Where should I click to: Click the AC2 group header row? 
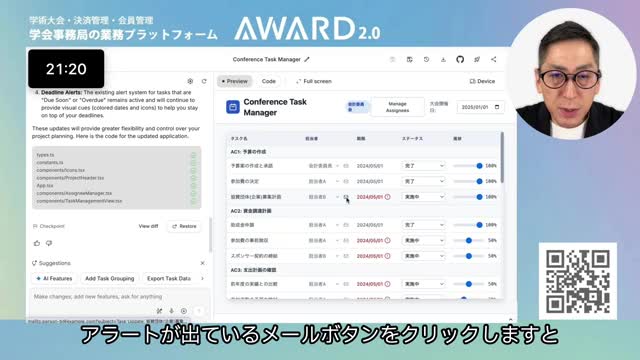(363, 211)
